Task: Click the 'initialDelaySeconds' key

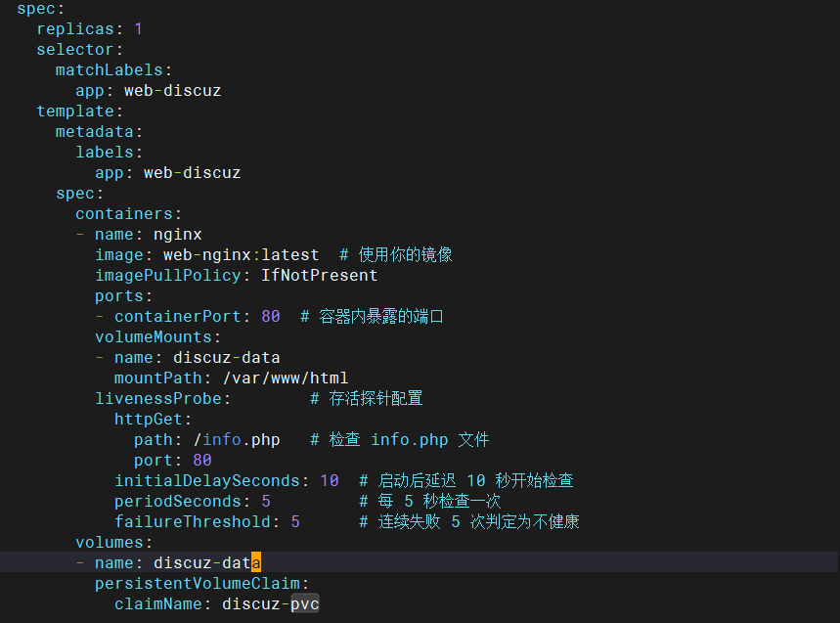Action: pyautogui.click(x=206, y=480)
